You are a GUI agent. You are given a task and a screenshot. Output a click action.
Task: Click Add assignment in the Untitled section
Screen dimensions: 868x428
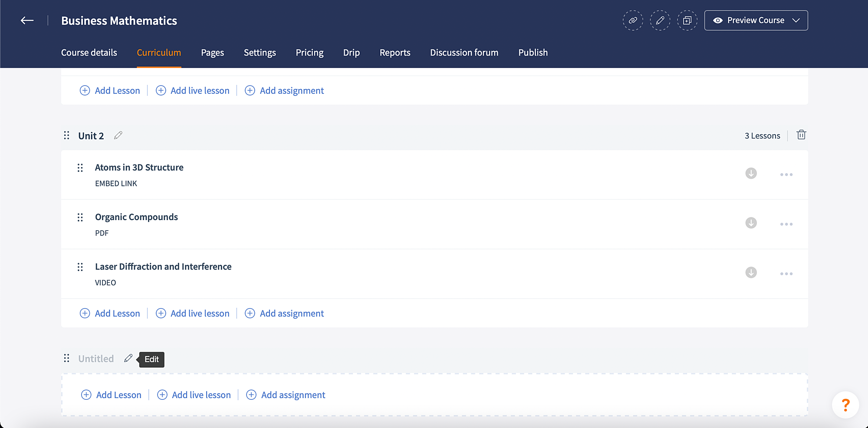286,395
